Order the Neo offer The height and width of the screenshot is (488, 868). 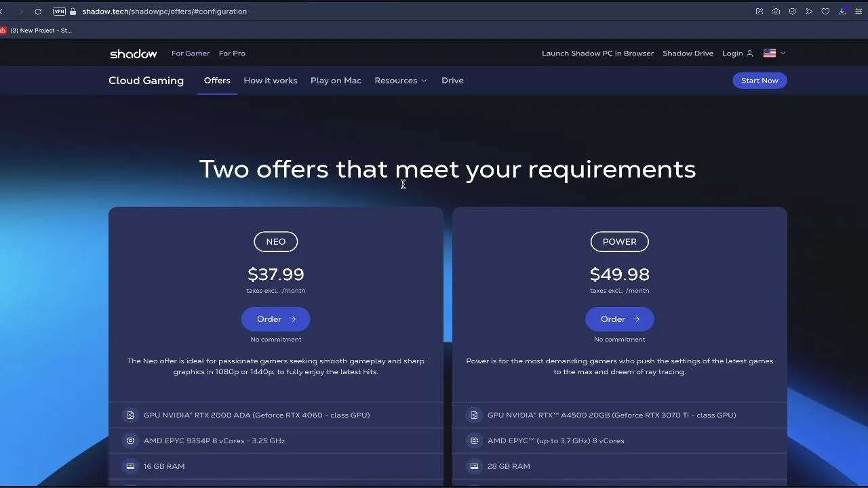(275, 319)
